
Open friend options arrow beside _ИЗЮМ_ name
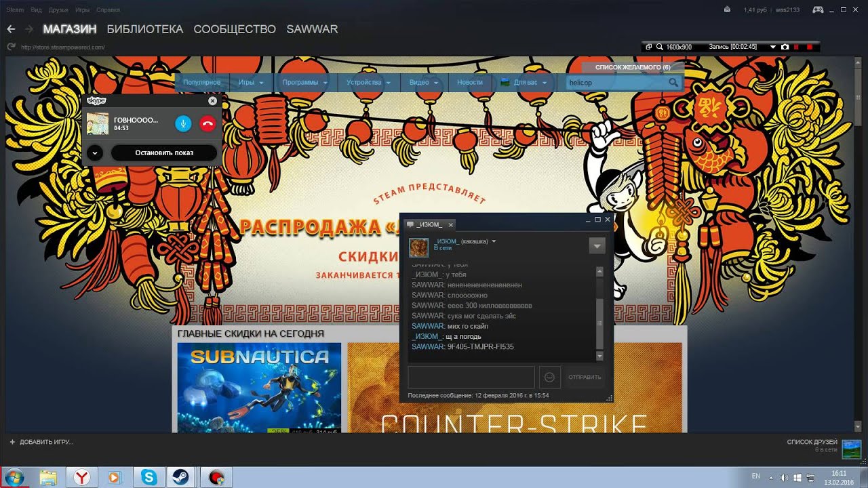click(494, 241)
